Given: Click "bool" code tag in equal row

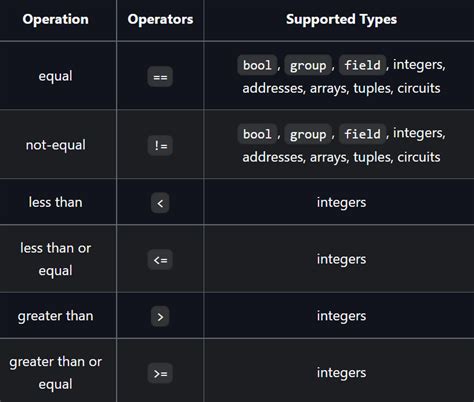Looking at the screenshot, I should click(257, 65).
